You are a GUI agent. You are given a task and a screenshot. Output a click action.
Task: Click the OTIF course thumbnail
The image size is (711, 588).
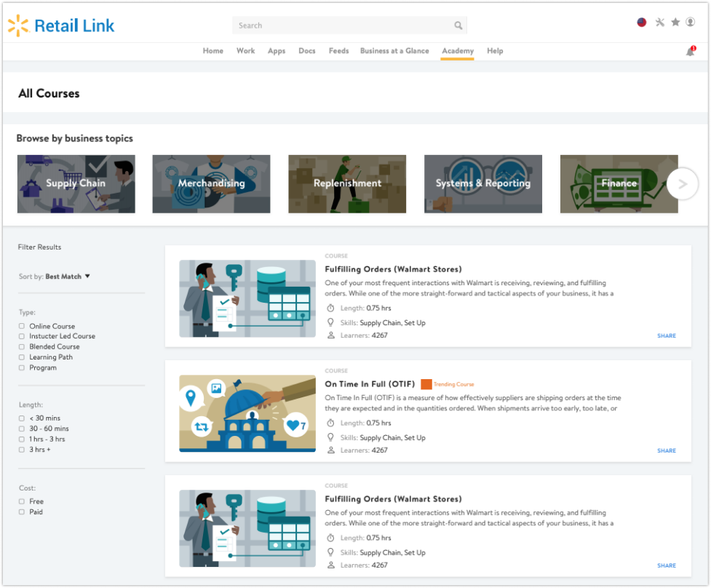point(247,413)
